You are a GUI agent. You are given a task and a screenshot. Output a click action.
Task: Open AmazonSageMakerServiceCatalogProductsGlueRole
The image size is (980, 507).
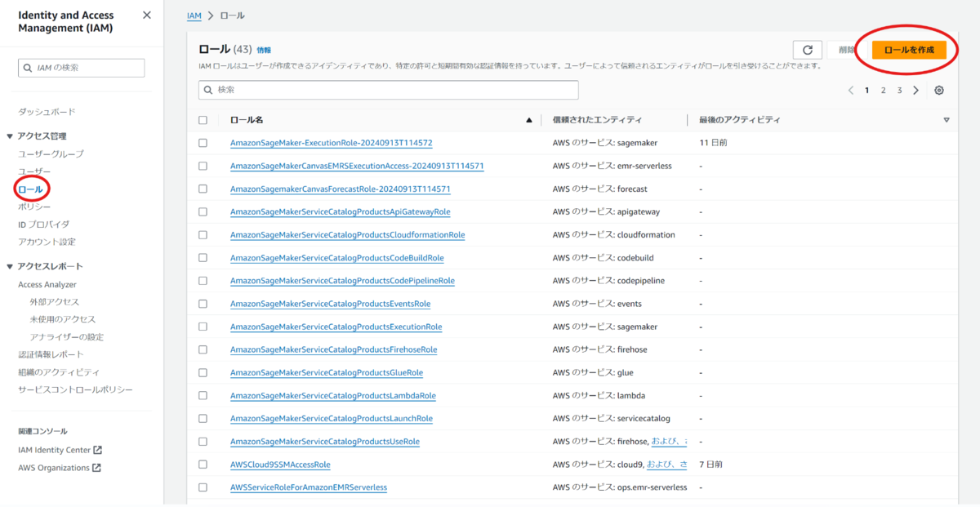click(327, 372)
